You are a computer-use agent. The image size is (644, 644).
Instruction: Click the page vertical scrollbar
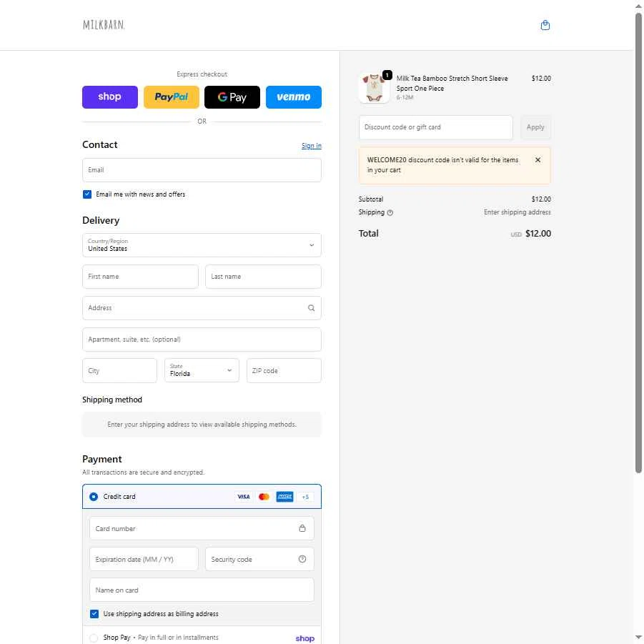coord(638,242)
